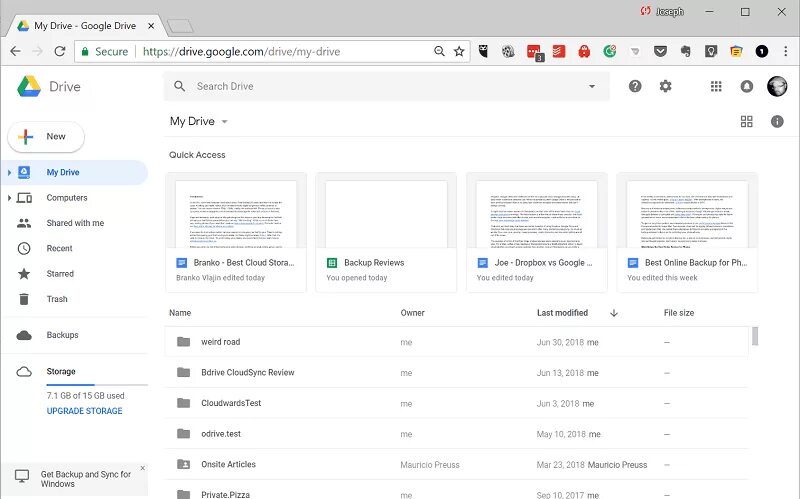800x499 pixels.
Task: Open Backup Reviews spreadsheet card
Action: pos(386,232)
